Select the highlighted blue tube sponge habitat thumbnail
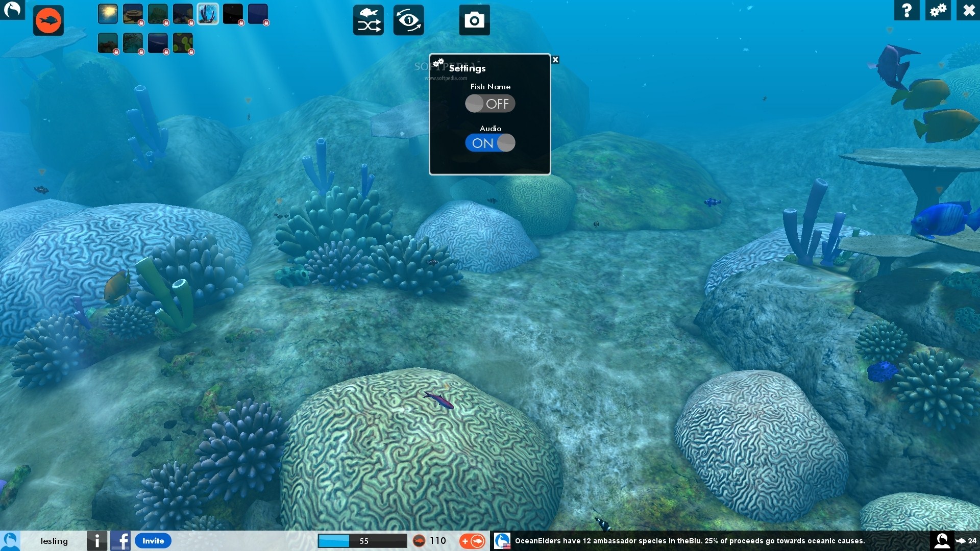Viewport: 980px width, 551px height. (x=208, y=14)
